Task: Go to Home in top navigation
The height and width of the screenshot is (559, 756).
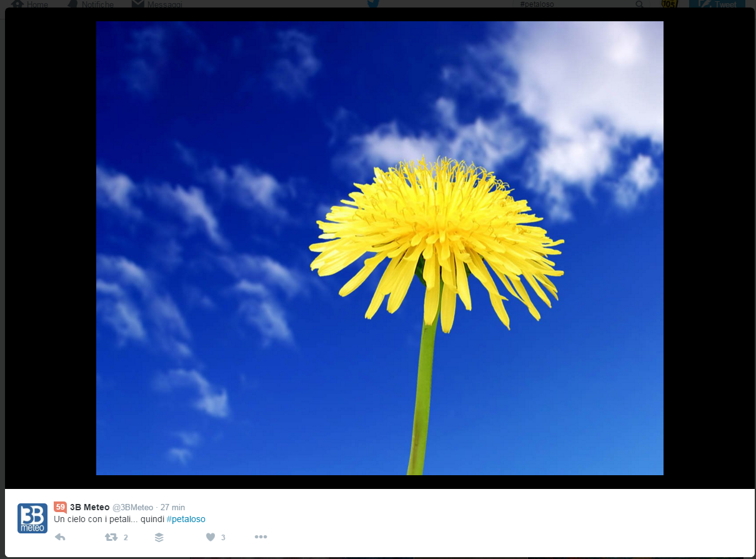Action: [30, 4]
